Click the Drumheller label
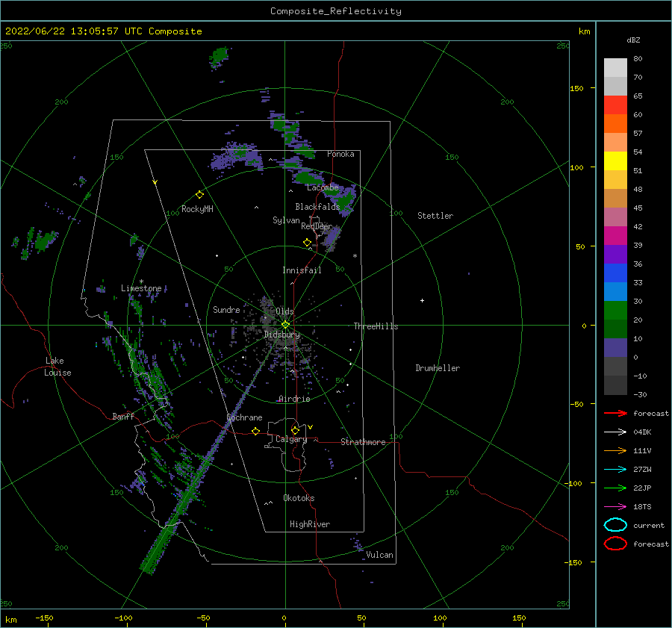The height and width of the screenshot is (628, 672). pyautogui.click(x=438, y=368)
